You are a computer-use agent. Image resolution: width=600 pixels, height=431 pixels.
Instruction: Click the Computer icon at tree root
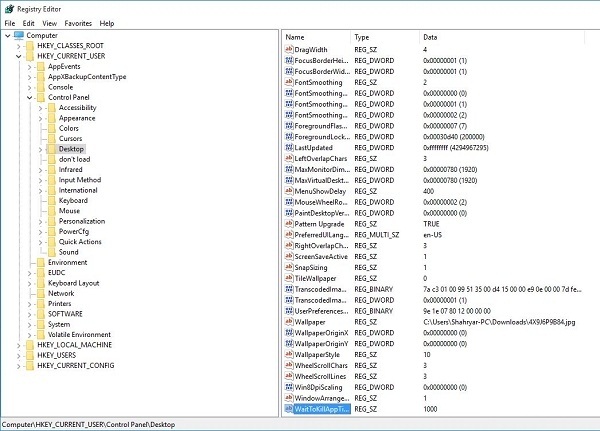click(x=19, y=35)
